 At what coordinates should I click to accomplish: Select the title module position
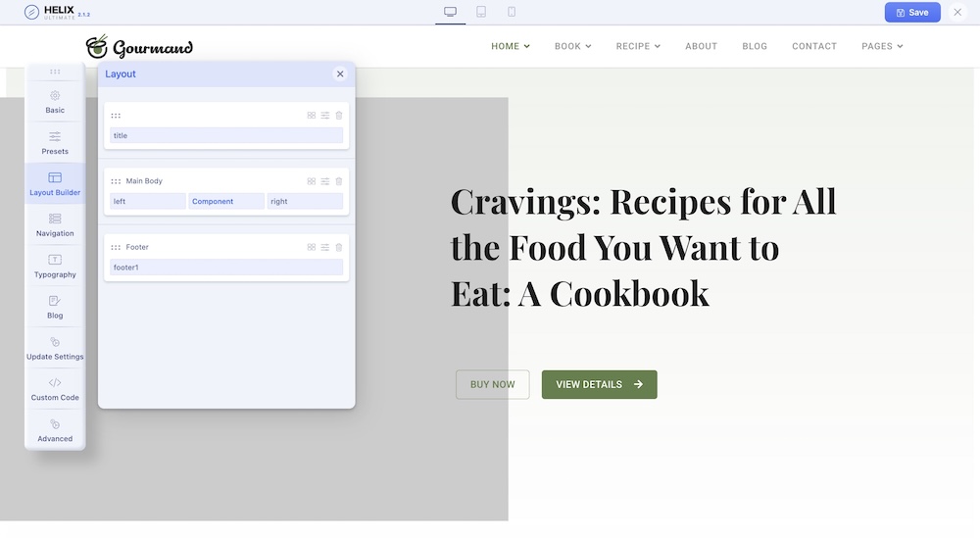226,135
